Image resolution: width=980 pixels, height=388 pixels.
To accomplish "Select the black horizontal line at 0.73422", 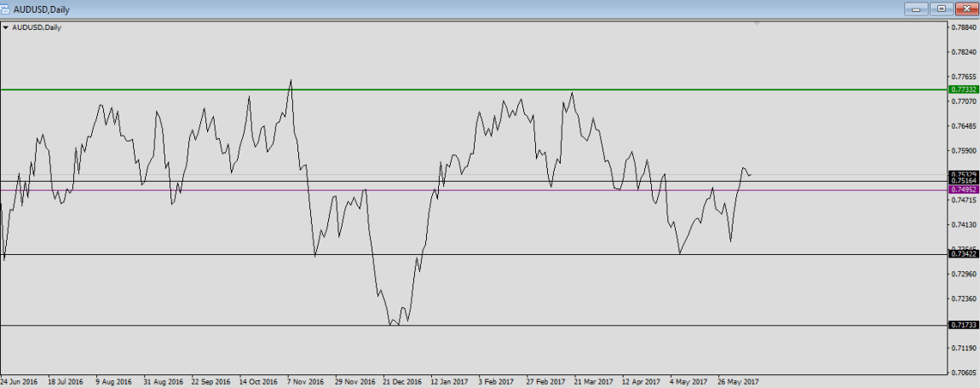I will 474,254.
